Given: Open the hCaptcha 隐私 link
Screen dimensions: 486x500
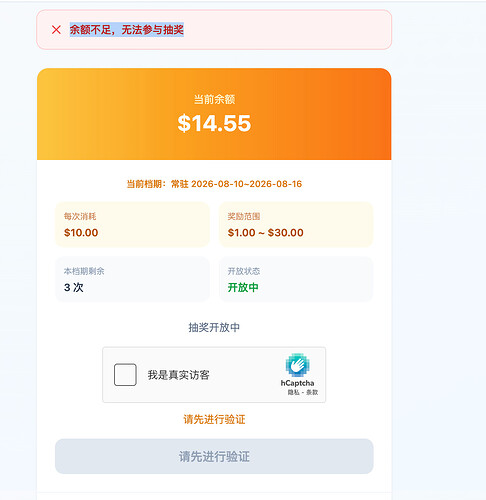Looking at the screenshot, I should 294,392.
